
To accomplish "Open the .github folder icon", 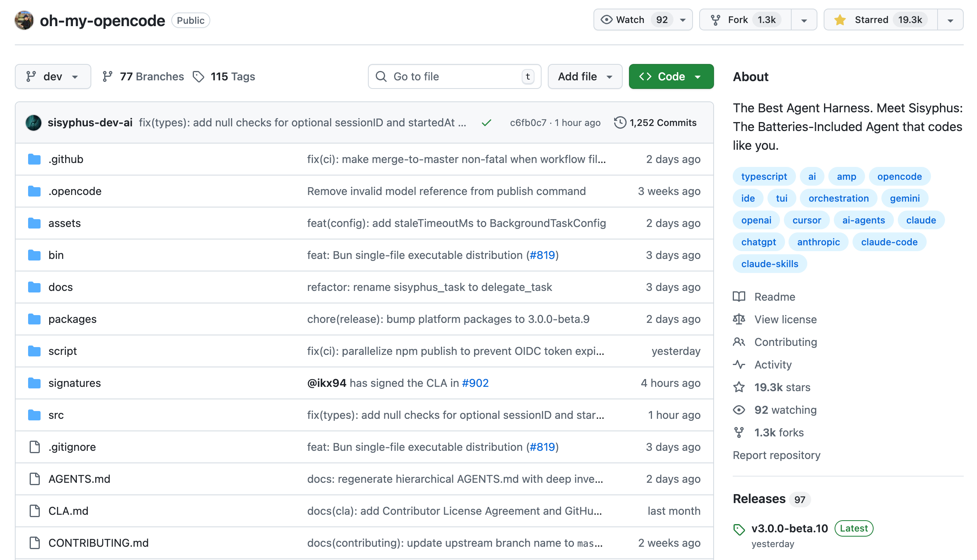I will [x=34, y=159].
